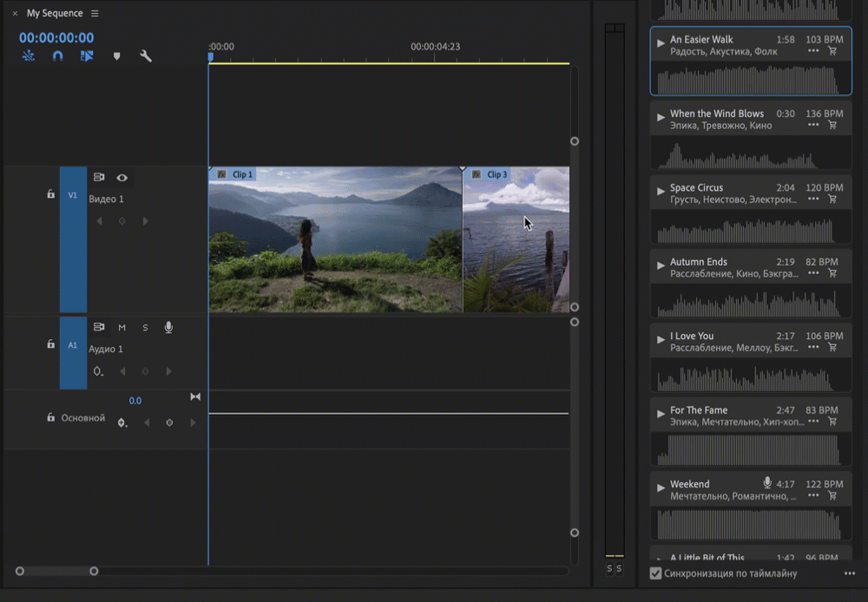This screenshot has height=602, width=868.
Task: Toggle the Linked Selection icon
Action: [87, 56]
